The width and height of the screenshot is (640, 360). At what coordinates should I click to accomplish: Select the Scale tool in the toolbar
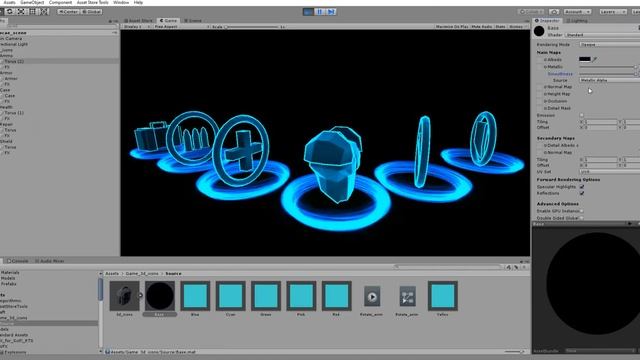(21, 11)
